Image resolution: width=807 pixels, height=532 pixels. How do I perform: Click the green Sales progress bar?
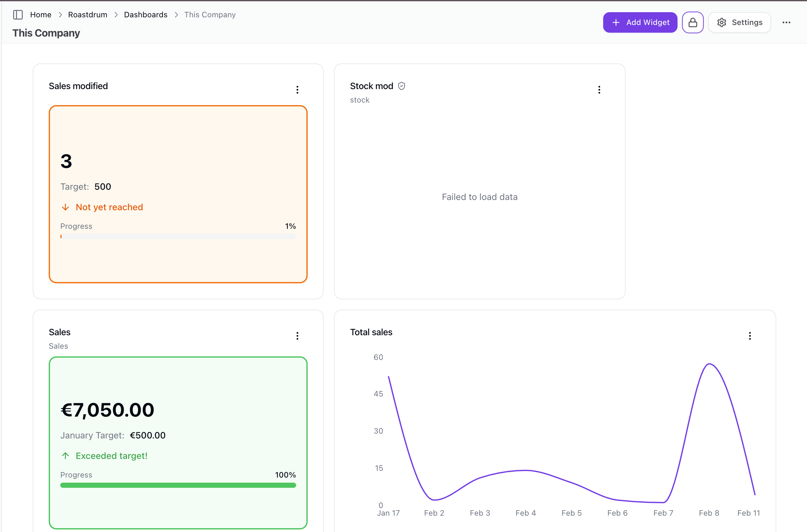(178, 485)
